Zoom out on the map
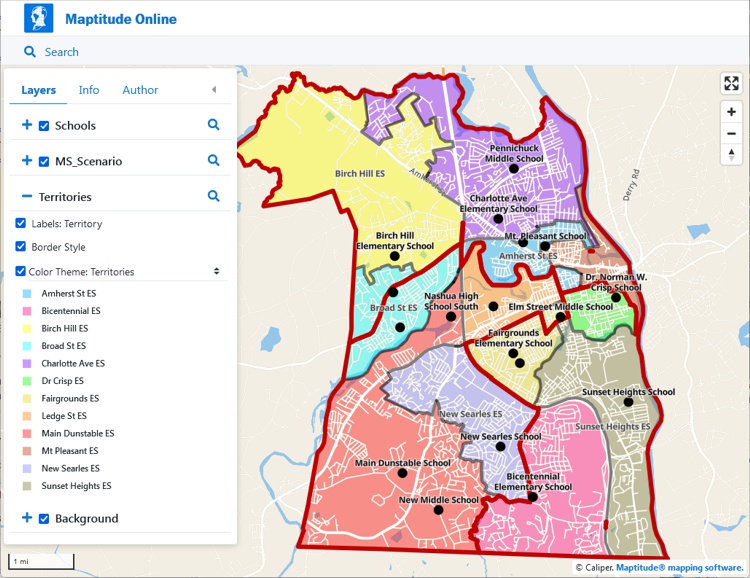 click(x=731, y=133)
